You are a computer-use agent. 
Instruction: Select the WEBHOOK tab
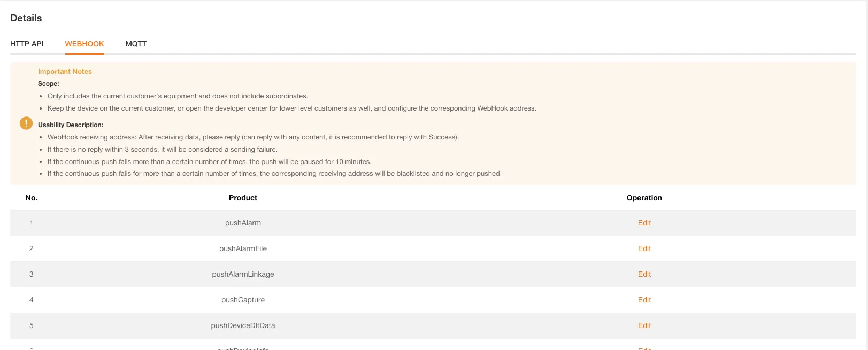pyautogui.click(x=85, y=44)
